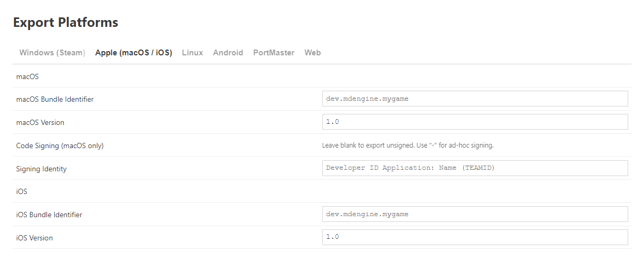Open the Linux export tab
The width and height of the screenshot is (644, 262).
pos(193,53)
